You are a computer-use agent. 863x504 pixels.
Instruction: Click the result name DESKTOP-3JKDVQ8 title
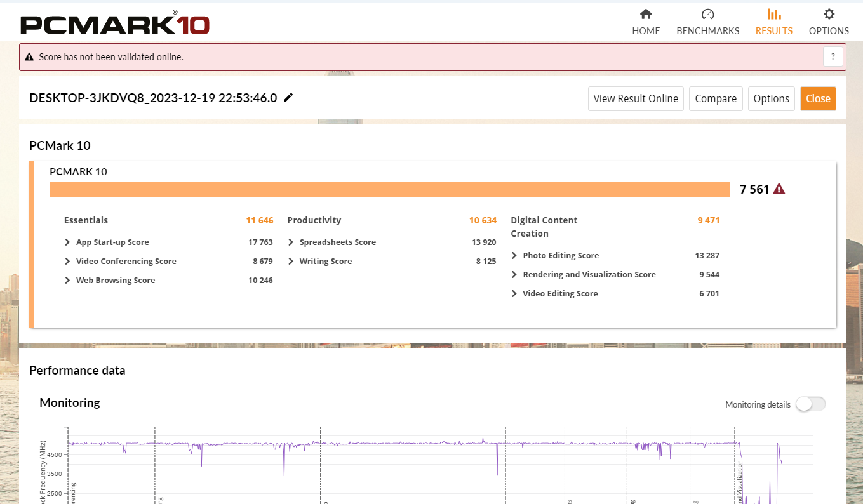153,98
